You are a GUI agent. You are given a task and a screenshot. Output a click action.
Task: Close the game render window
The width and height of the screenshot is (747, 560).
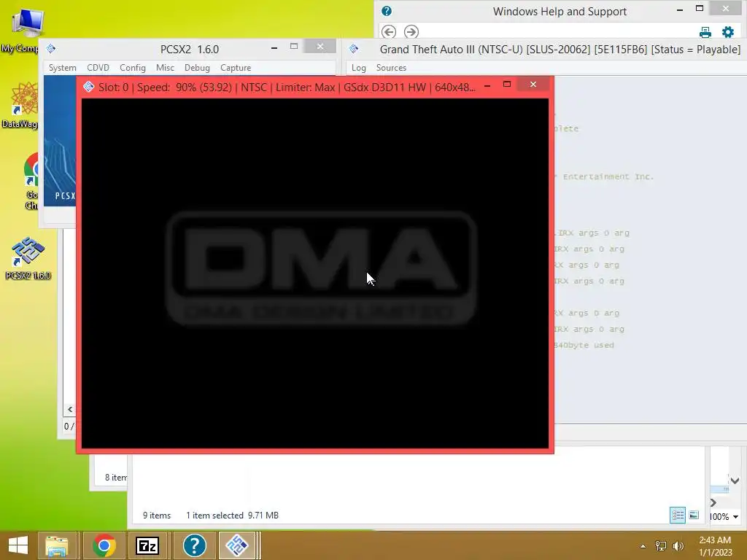click(x=533, y=85)
